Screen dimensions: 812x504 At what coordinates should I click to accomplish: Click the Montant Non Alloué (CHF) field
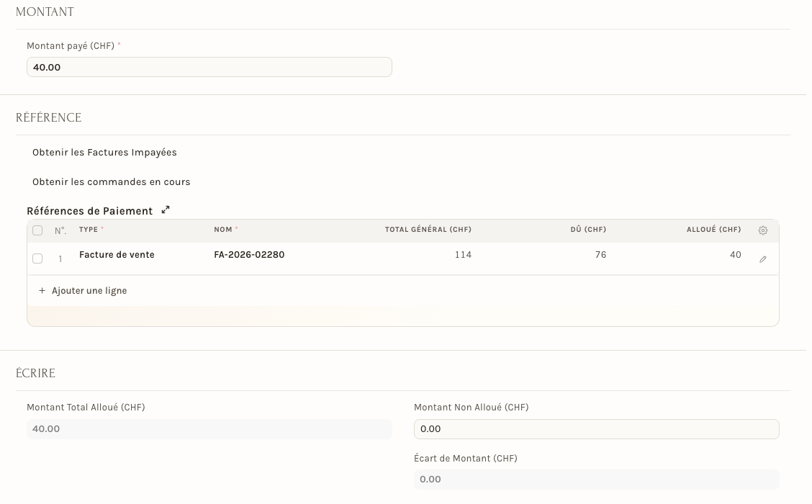tap(597, 429)
